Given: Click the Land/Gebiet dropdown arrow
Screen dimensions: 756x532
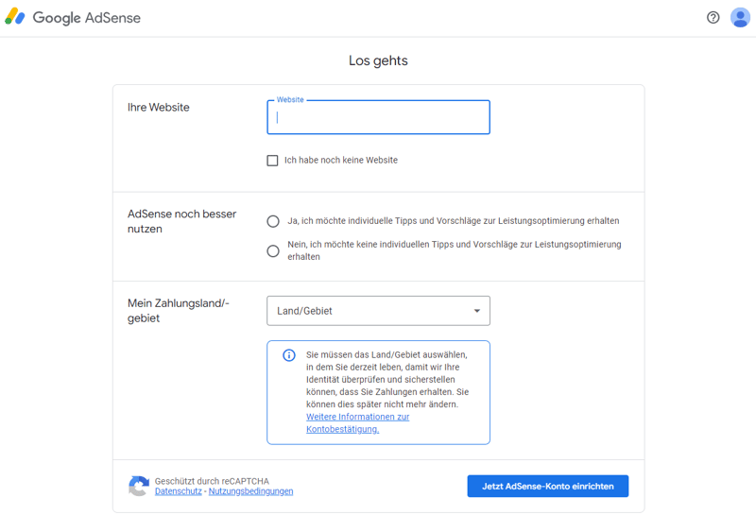Looking at the screenshot, I should pyautogui.click(x=477, y=311).
